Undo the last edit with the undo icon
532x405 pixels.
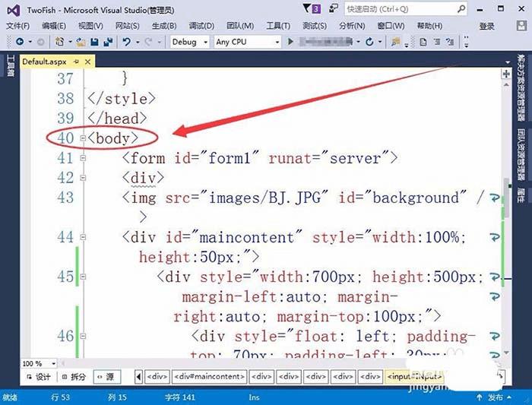click(127, 42)
